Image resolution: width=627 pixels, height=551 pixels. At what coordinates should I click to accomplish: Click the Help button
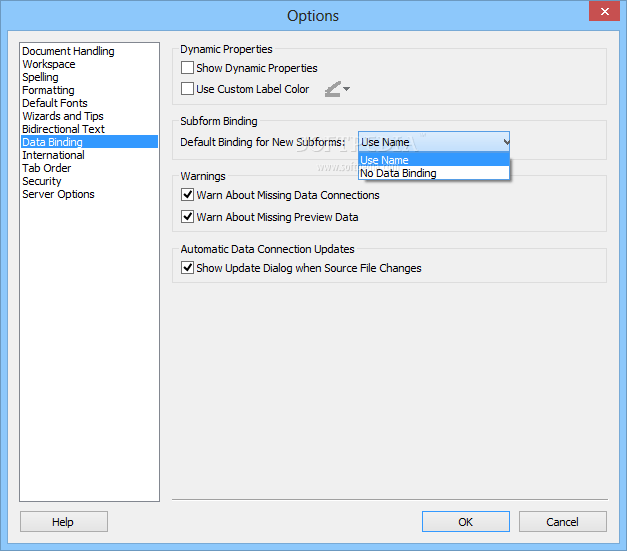pos(64,521)
